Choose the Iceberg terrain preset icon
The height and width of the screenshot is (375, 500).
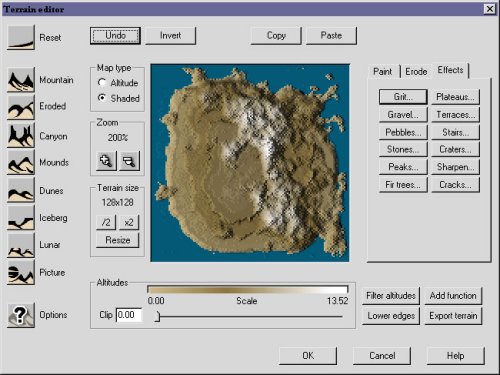pyautogui.click(x=21, y=218)
